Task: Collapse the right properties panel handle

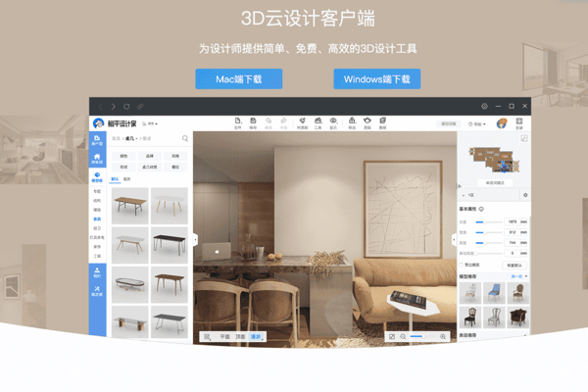Action: click(x=454, y=239)
